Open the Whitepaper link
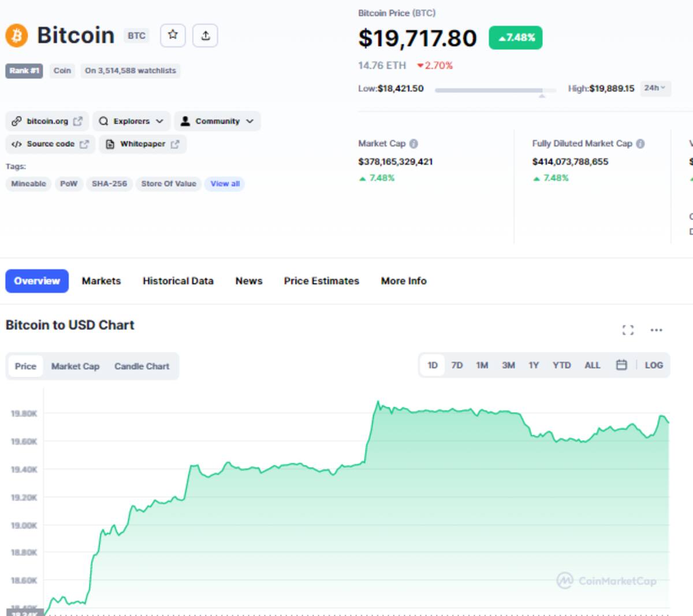The image size is (693, 616). (143, 144)
